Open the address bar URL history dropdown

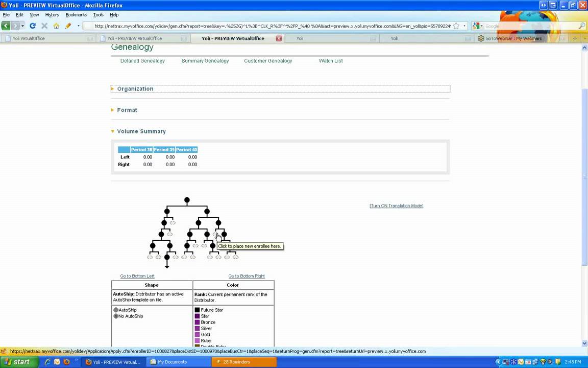tap(464, 26)
